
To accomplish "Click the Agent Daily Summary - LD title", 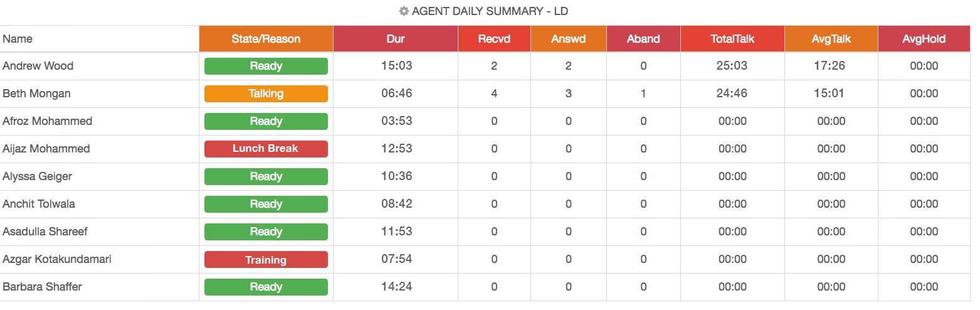I will 490,11.
